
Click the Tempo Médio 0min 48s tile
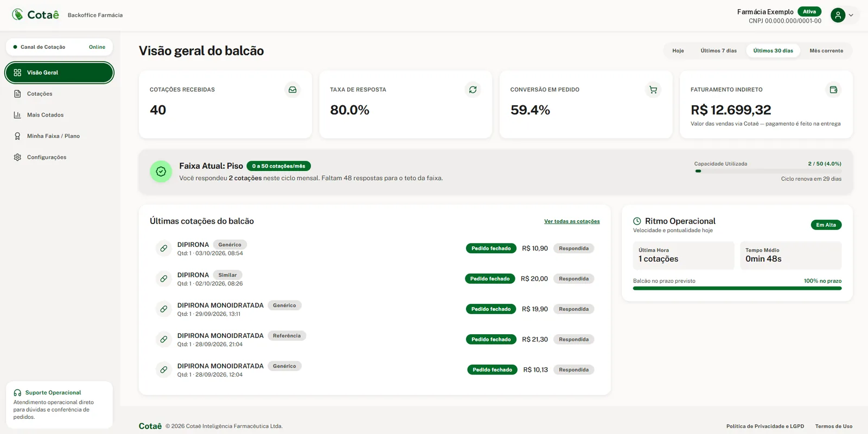[x=790, y=256]
